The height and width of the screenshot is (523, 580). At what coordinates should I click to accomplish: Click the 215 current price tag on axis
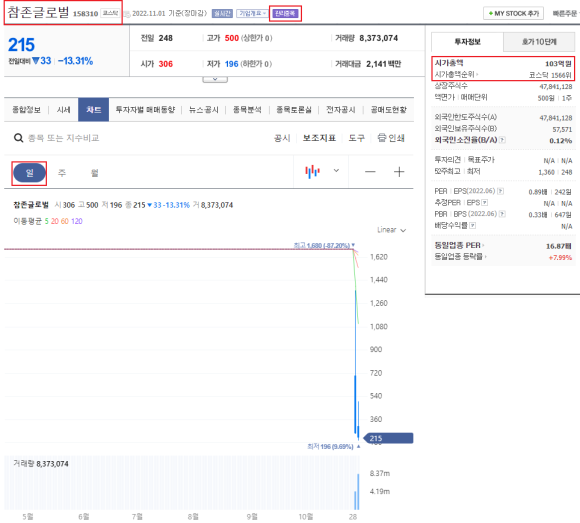coord(388,438)
